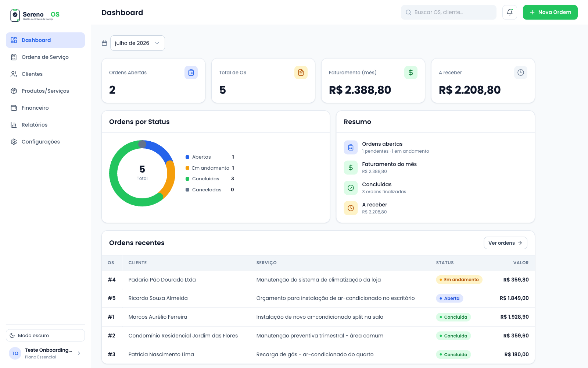Select Condomínio Residencial Jardim das Flores
588x368 pixels.
(x=183, y=336)
